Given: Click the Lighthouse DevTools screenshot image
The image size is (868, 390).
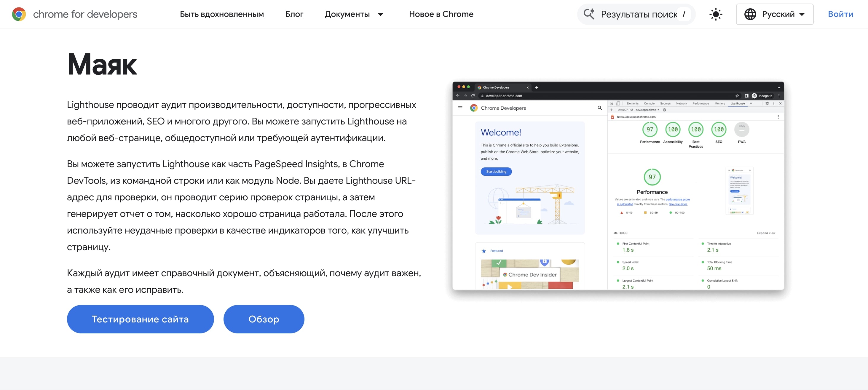Looking at the screenshot, I should click(x=618, y=186).
